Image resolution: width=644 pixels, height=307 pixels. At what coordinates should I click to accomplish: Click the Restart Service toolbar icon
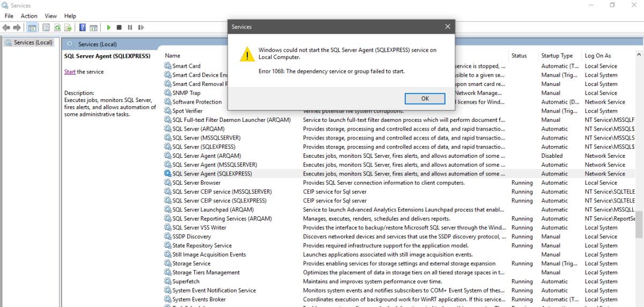pos(141,27)
